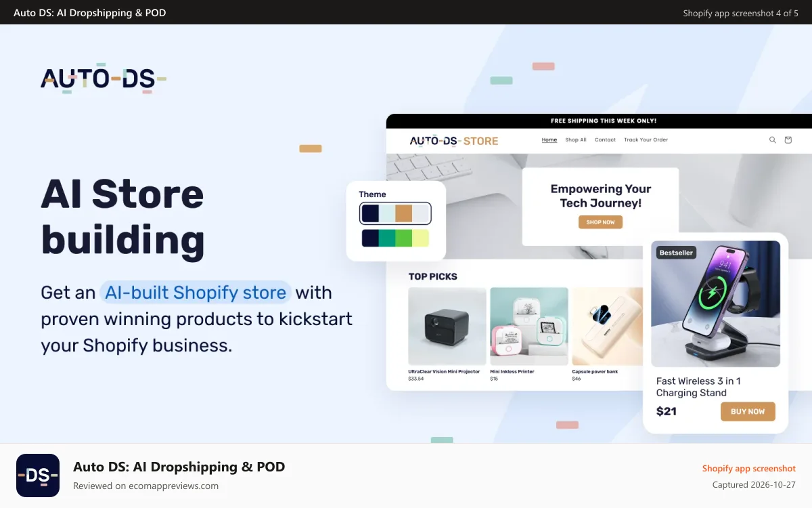This screenshot has height=508, width=812.
Task: Click the Bestseller badge
Action: [676, 253]
